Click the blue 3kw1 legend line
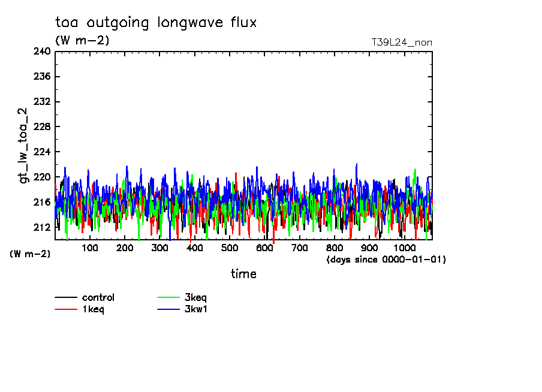 [168, 310]
